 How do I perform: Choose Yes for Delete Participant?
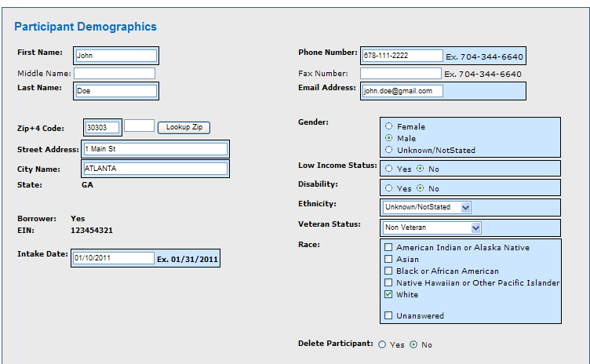[x=382, y=344]
